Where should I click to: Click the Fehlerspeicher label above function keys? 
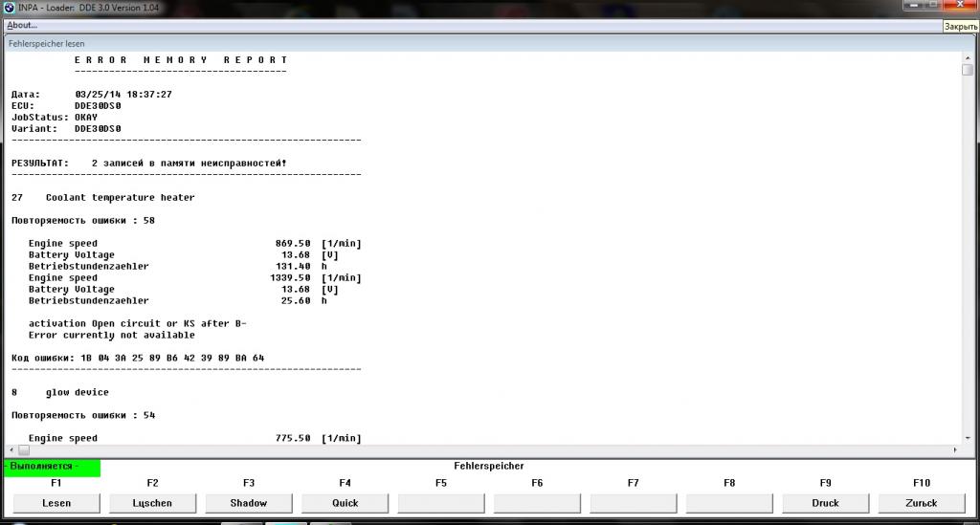(489, 466)
